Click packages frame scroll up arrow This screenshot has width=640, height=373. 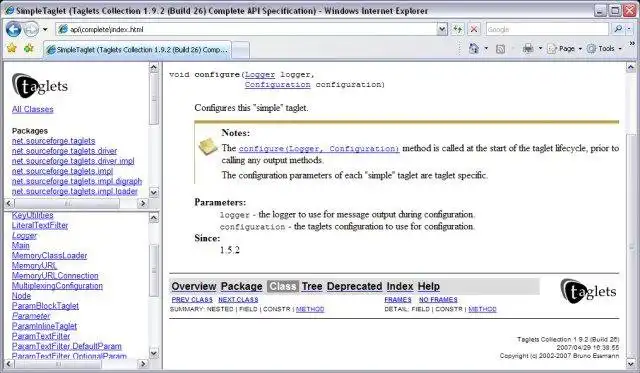point(153,67)
